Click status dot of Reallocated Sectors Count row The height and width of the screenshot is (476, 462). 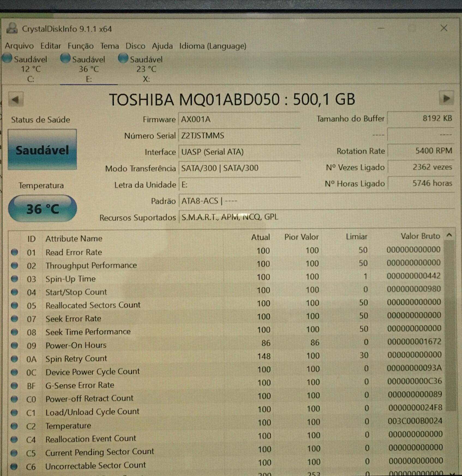coord(14,305)
